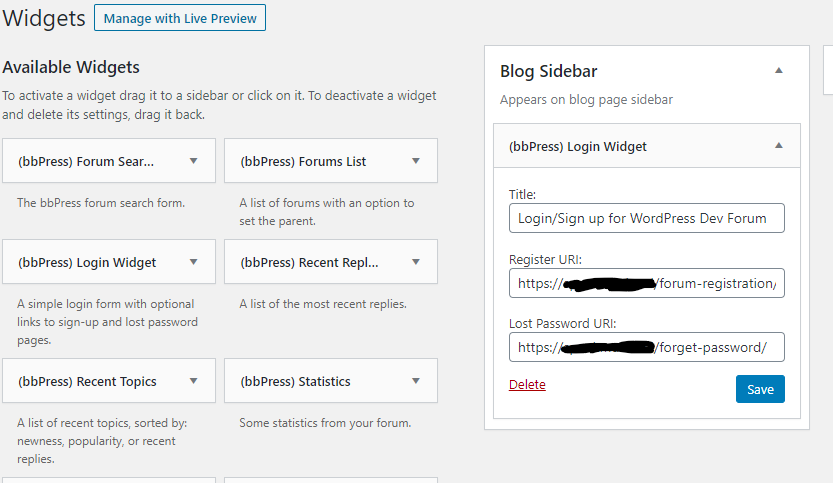Click the widget Title input field
This screenshot has width=833, height=483.
(x=647, y=218)
